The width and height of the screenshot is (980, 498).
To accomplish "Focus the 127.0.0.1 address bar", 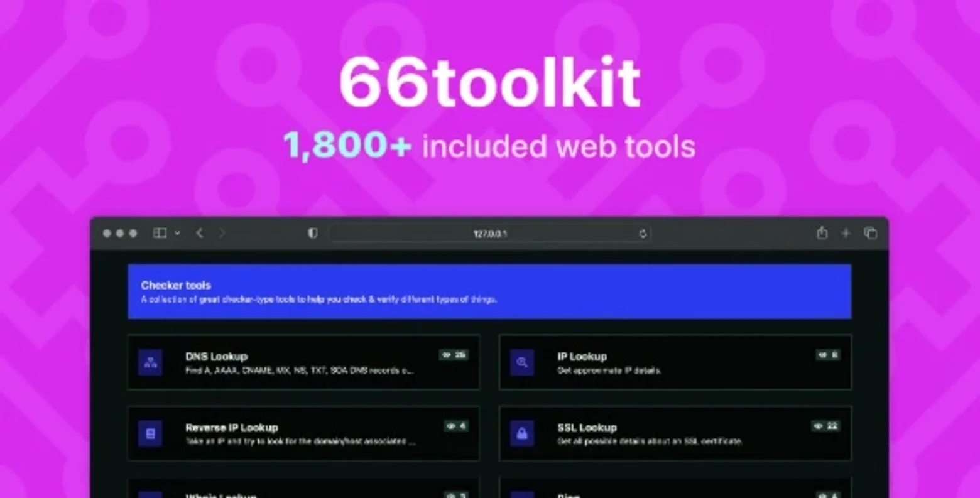I will point(490,234).
